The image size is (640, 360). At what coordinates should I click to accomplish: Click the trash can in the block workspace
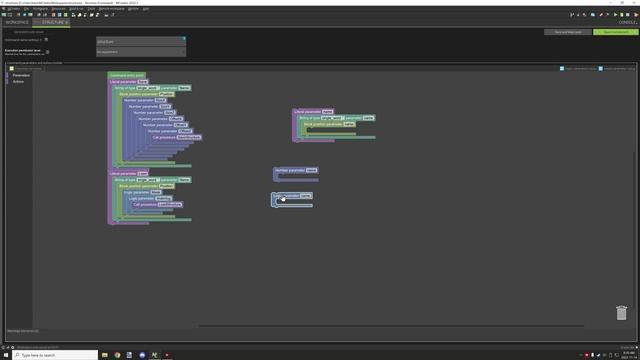(621, 313)
